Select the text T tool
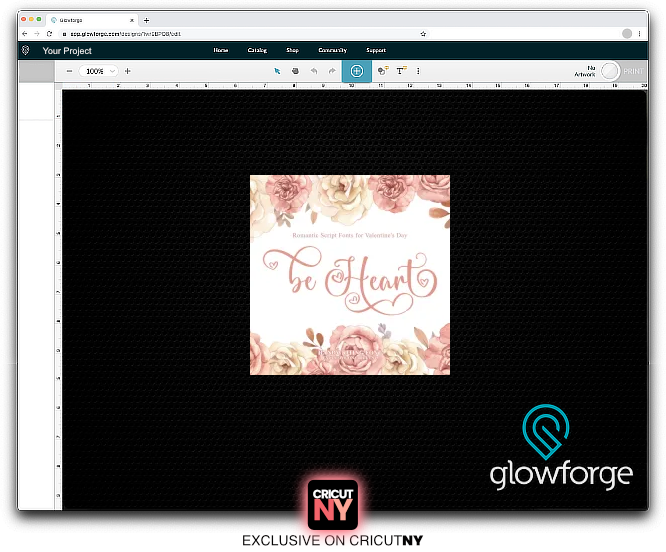The image size is (666, 552). (401, 70)
